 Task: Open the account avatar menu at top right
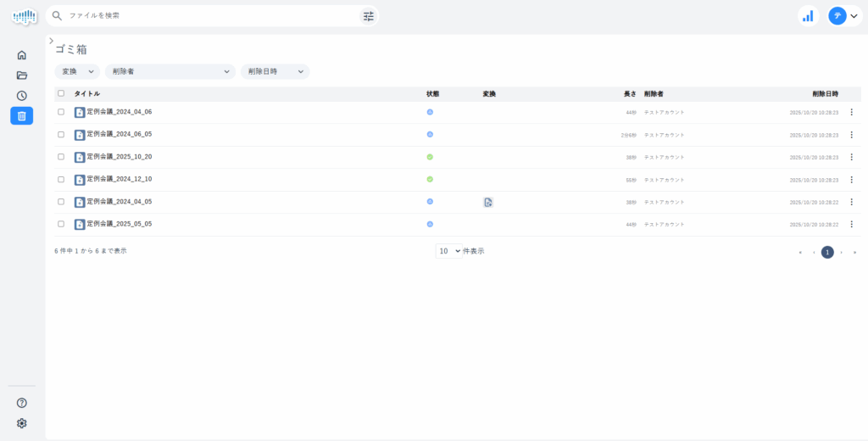(x=843, y=15)
